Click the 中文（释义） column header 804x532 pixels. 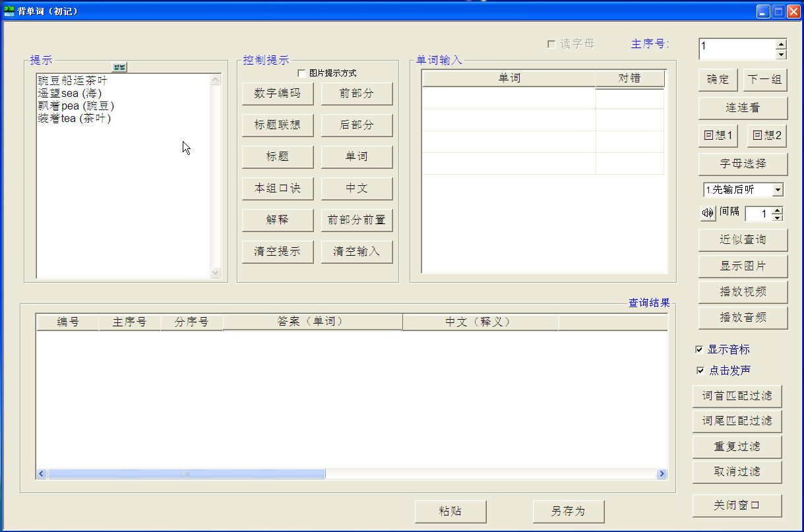(481, 322)
